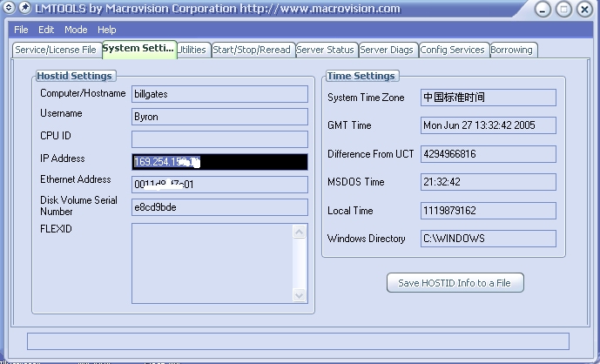Click the CPU ID label
This screenshot has height=364, width=600.
pyautogui.click(x=56, y=136)
